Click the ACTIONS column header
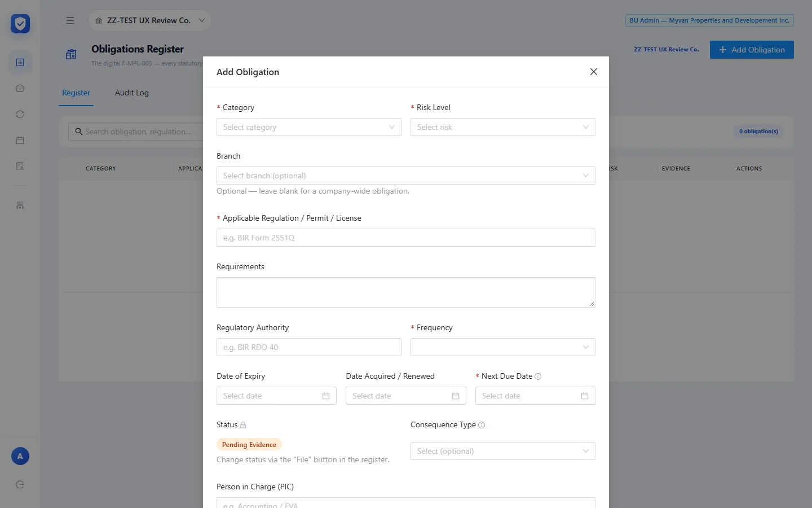 (x=749, y=169)
